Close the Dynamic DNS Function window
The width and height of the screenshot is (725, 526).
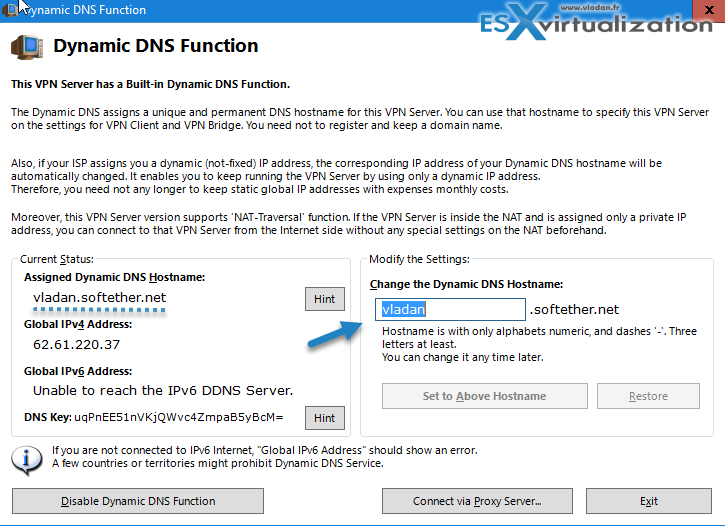(708, 10)
